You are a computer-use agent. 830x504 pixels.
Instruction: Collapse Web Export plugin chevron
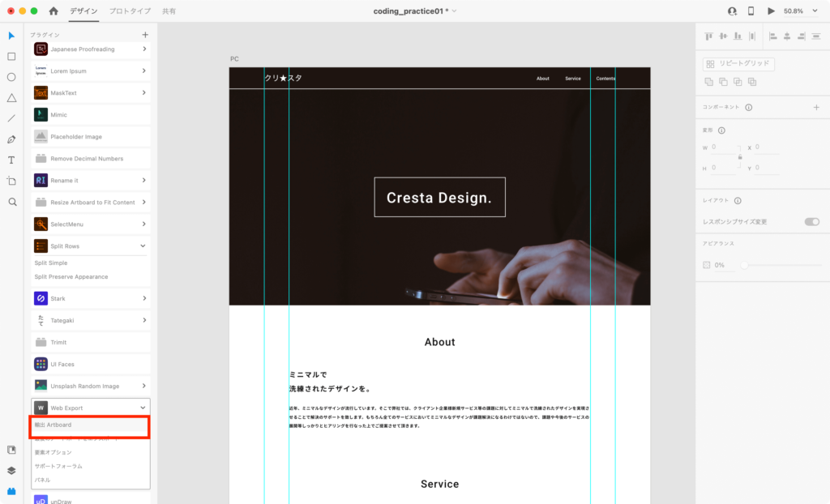[143, 408]
